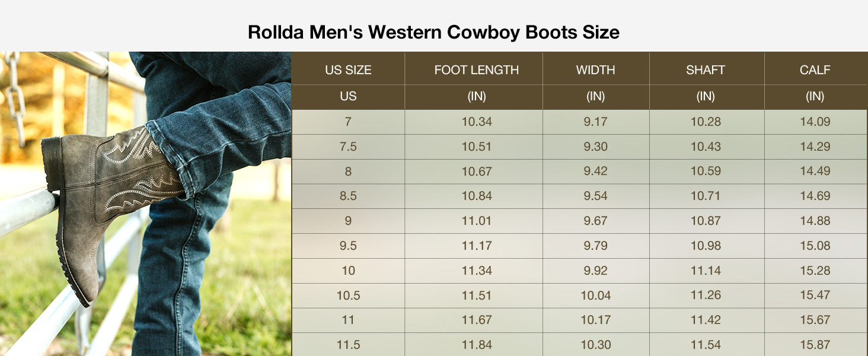
Task: Click the 9.30 width value
Action: tap(595, 147)
